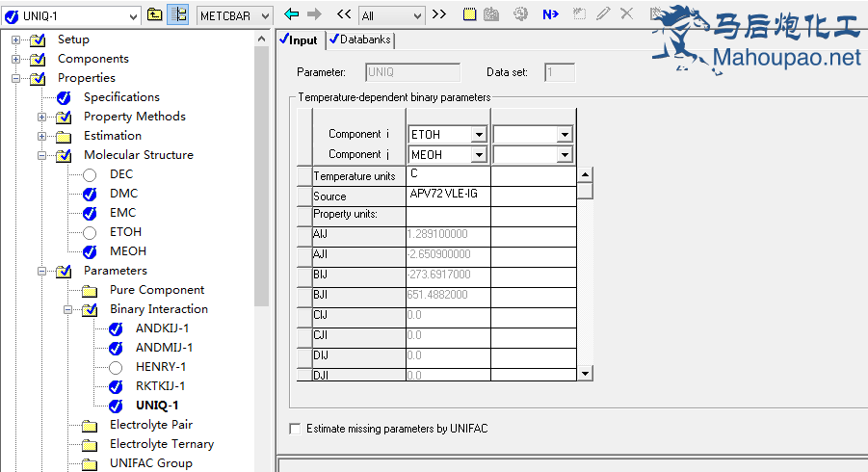Select the Input tab
This screenshot has width=868, height=472.
[299, 40]
